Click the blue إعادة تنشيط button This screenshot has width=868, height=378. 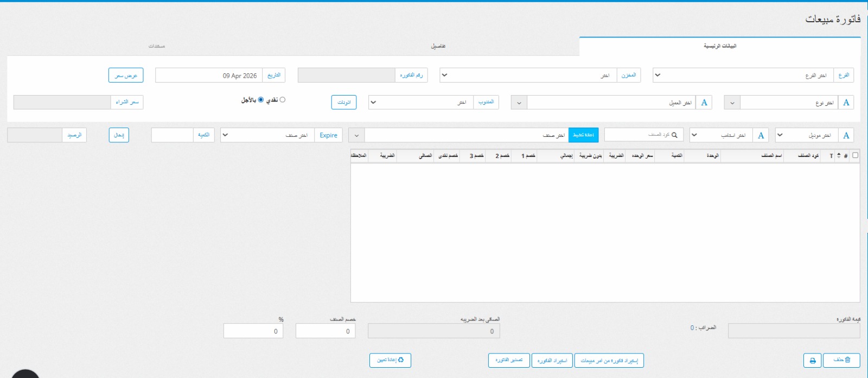(583, 135)
